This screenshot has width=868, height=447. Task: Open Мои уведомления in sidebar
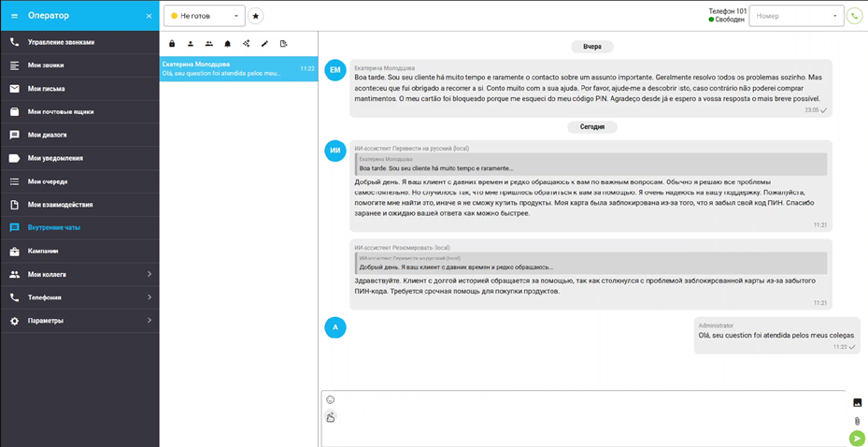[79, 158]
